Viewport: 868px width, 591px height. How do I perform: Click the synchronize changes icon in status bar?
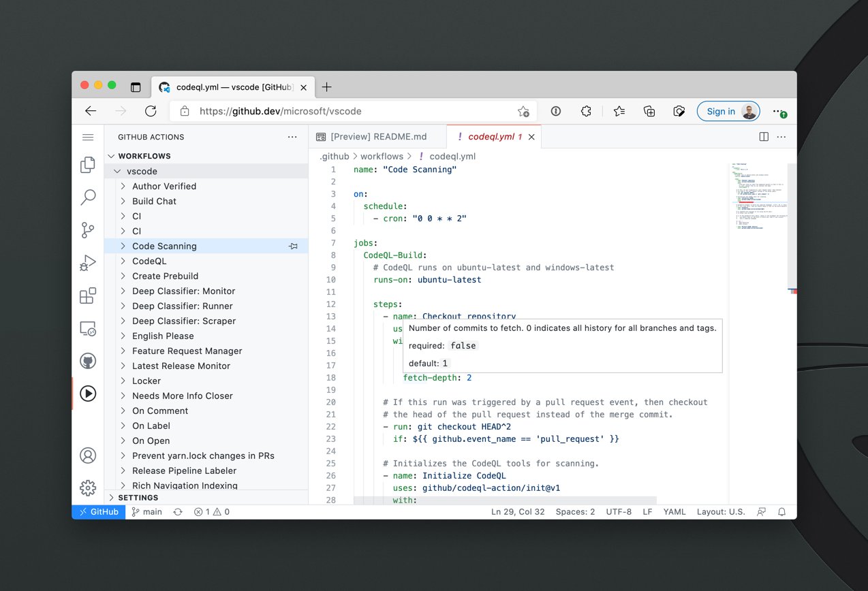tap(178, 512)
